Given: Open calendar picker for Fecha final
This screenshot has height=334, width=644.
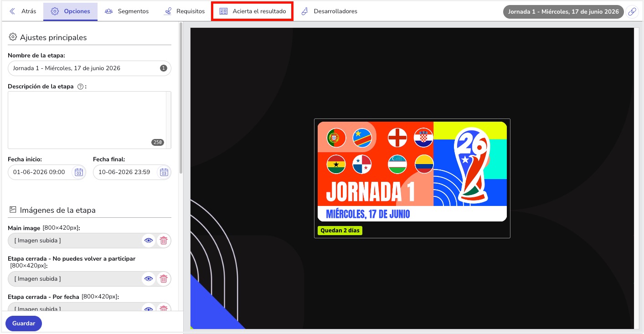Looking at the screenshot, I should click(x=164, y=172).
